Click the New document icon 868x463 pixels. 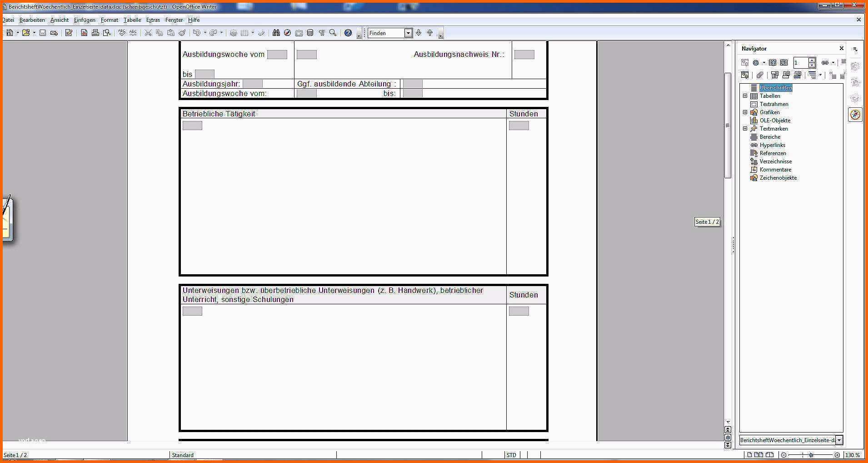click(10, 33)
